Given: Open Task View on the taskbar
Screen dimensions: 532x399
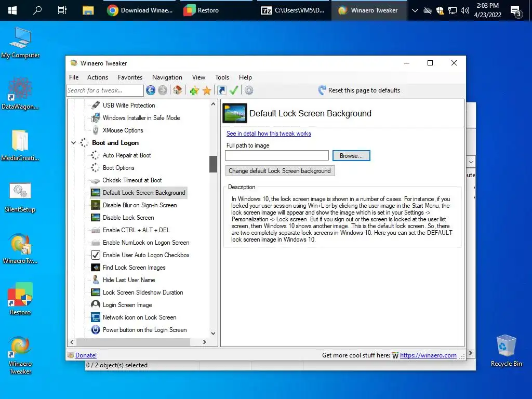Looking at the screenshot, I should [x=62, y=10].
